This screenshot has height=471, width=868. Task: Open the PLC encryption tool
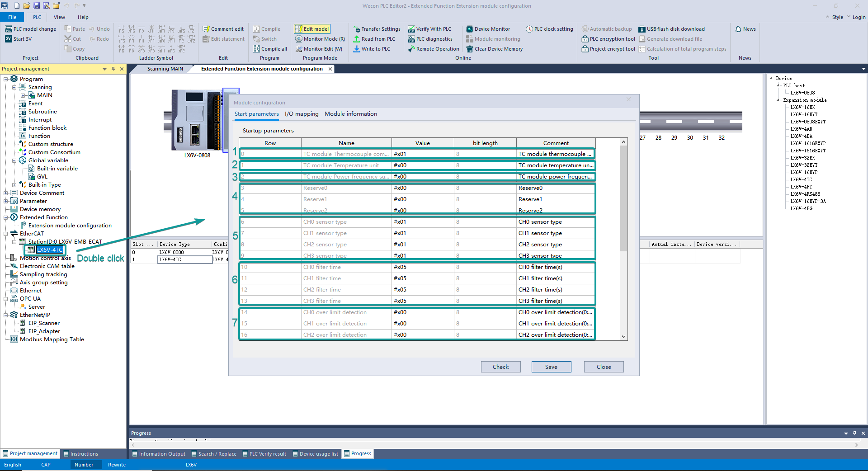(609, 39)
